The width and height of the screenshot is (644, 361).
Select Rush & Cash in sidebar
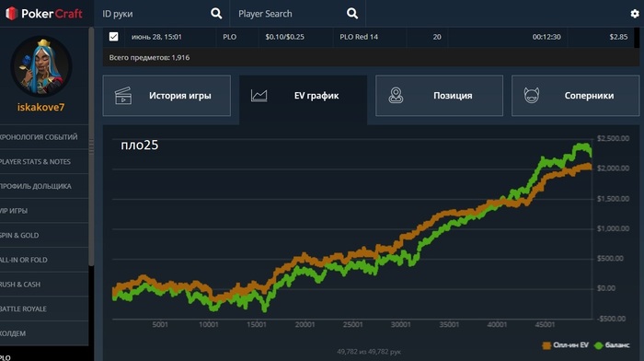(44, 285)
